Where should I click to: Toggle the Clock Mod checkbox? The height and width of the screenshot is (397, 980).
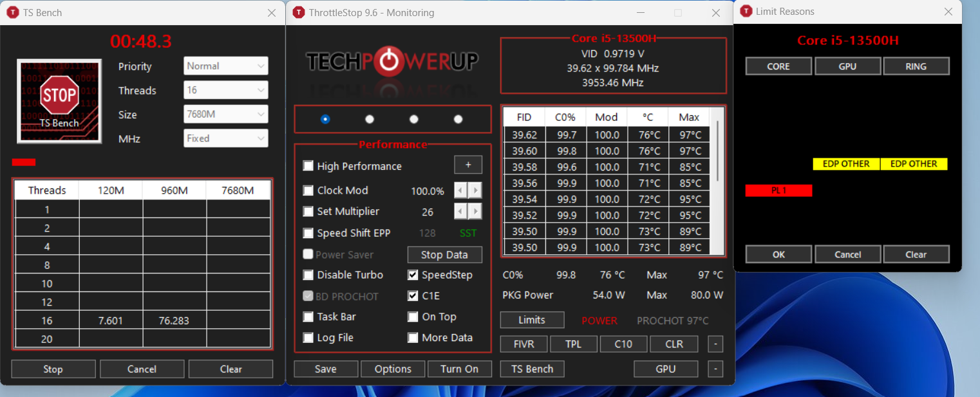coord(308,190)
